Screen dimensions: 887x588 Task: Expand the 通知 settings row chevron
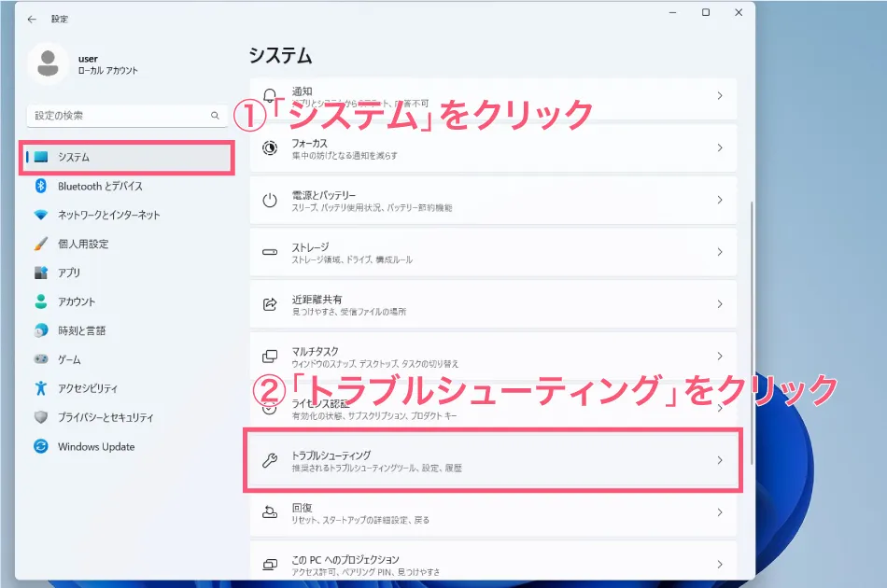coord(718,95)
